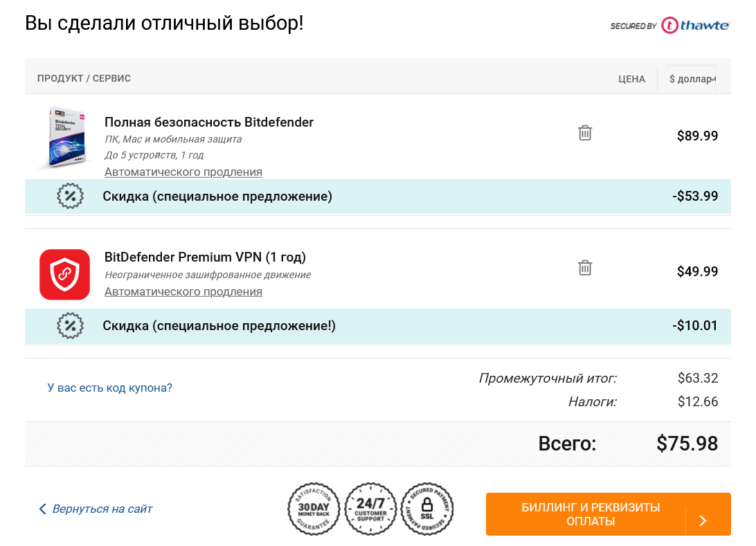Open auto-renewal link under Total Security
Screen dimensions: 756x546
(x=183, y=172)
